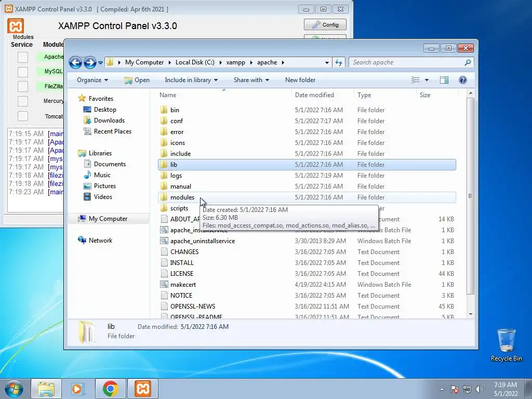The height and width of the screenshot is (399, 532).
Task: Expand the arrow after apache in breadcrumb
Action: coord(283,62)
